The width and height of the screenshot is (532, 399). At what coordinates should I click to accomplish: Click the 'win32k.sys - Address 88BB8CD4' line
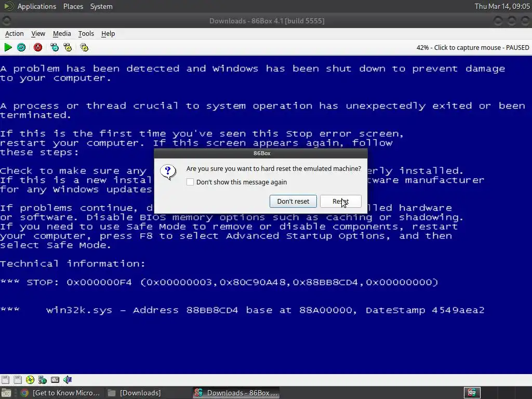pos(242,310)
